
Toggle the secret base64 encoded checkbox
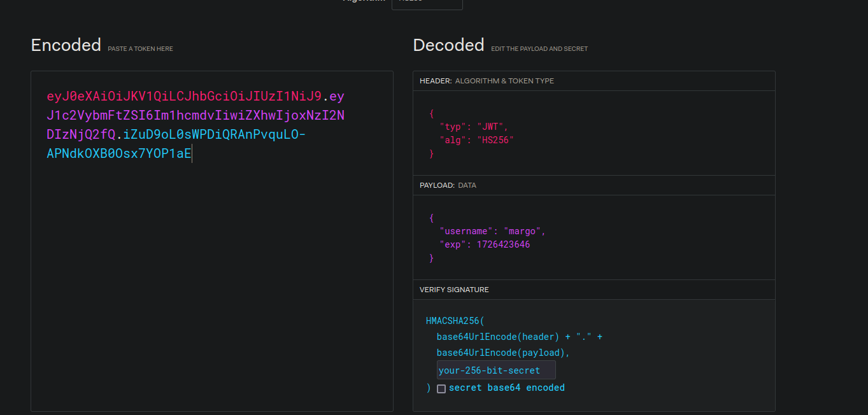coord(441,388)
